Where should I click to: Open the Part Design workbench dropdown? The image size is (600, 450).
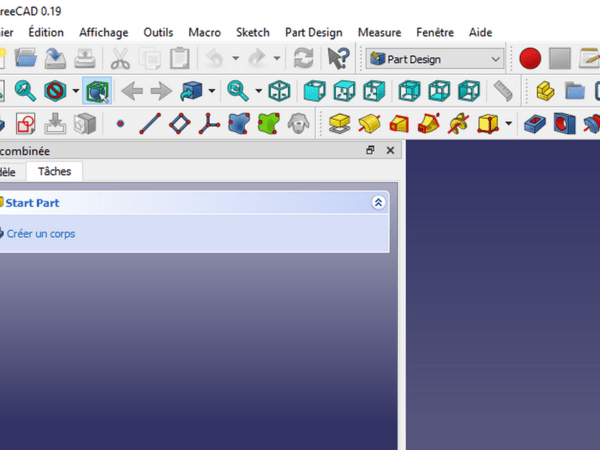click(x=435, y=59)
